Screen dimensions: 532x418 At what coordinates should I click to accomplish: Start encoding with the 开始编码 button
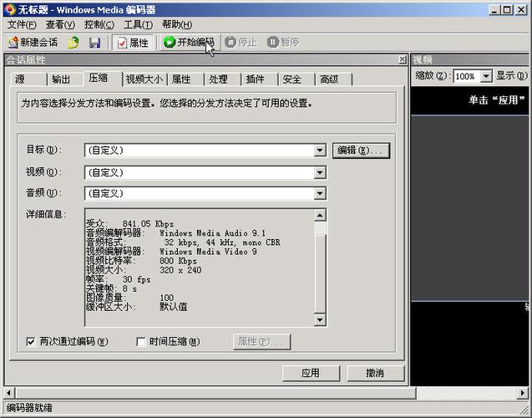click(189, 43)
